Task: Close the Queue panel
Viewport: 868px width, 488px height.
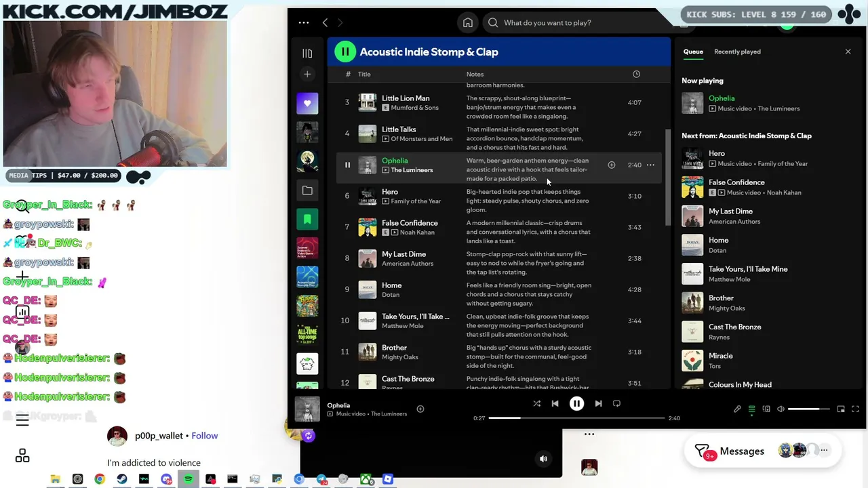Action: [x=848, y=52]
